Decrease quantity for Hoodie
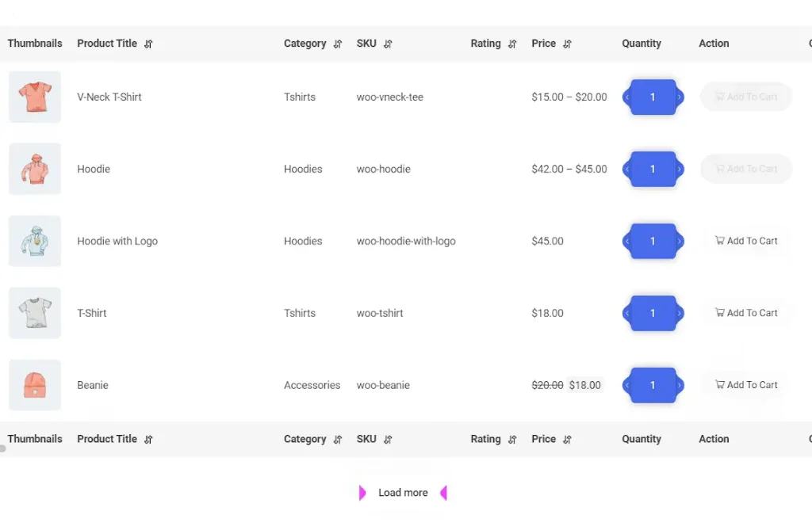812x530 pixels. pos(627,169)
